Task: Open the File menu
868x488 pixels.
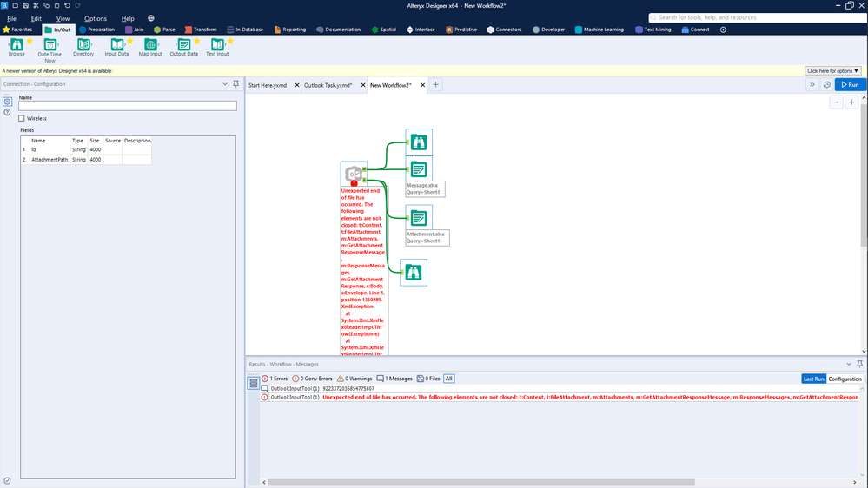Action: (x=11, y=18)
